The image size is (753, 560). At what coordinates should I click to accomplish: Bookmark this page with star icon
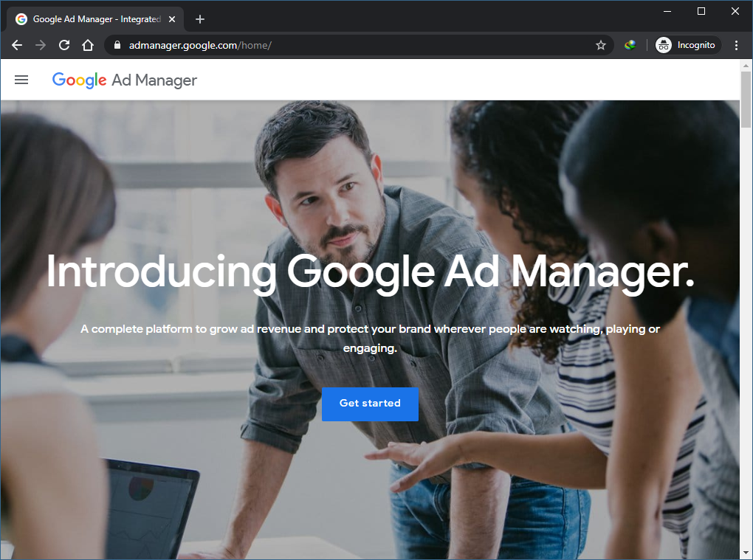[x=600, y=45]
